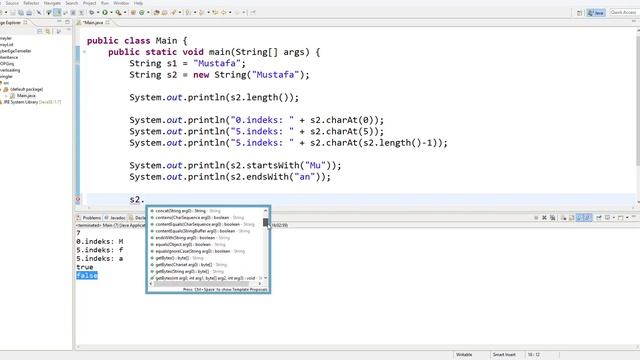
Task: Select the Package Explorer tab
Action: tap(13, 22)
